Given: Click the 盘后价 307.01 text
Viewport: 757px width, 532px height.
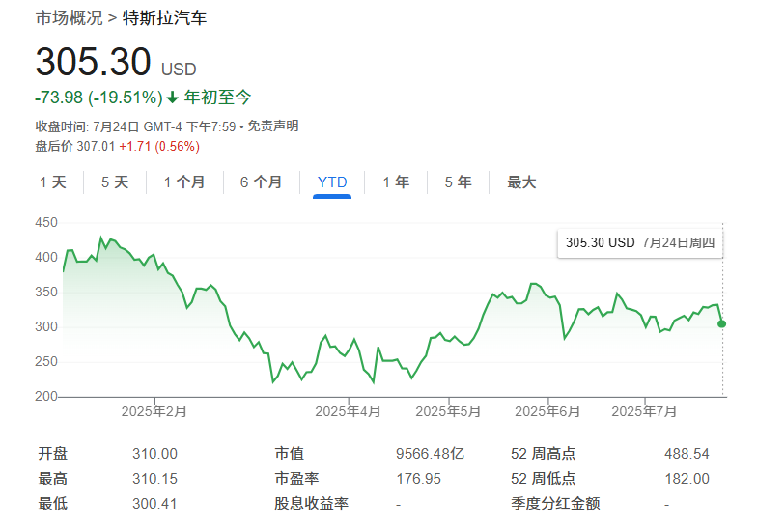Looking at the screenshot, I should 75,147.
